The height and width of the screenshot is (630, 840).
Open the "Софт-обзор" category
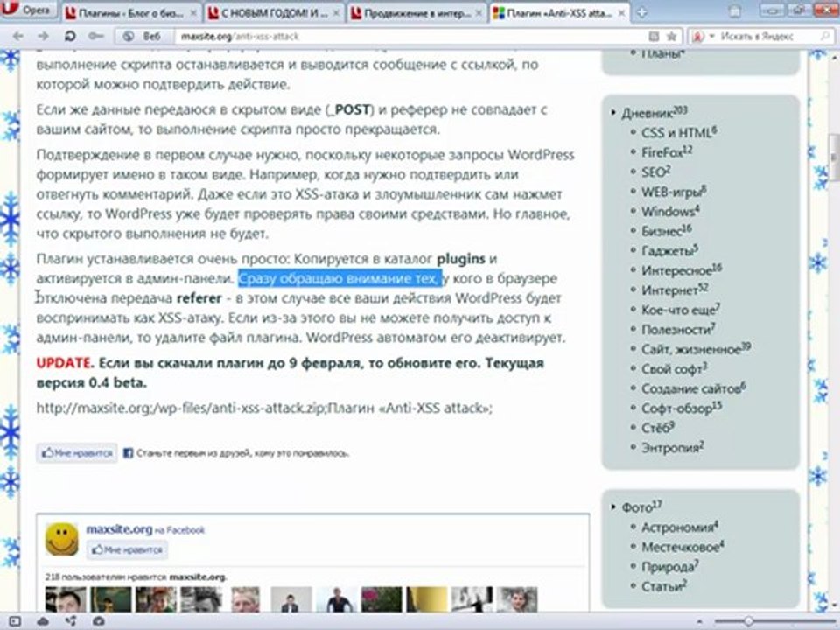(682, 409)
